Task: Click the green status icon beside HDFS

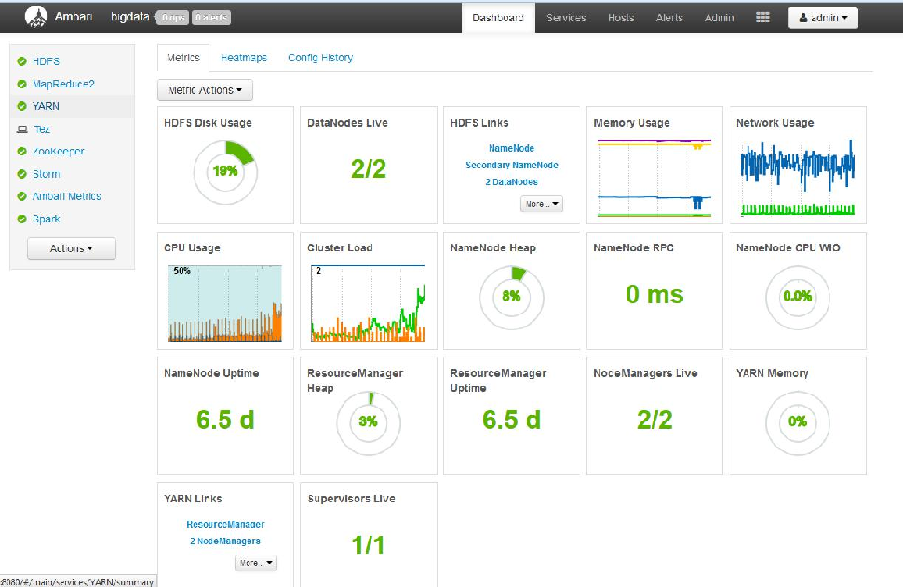Action: coord(22,61)
